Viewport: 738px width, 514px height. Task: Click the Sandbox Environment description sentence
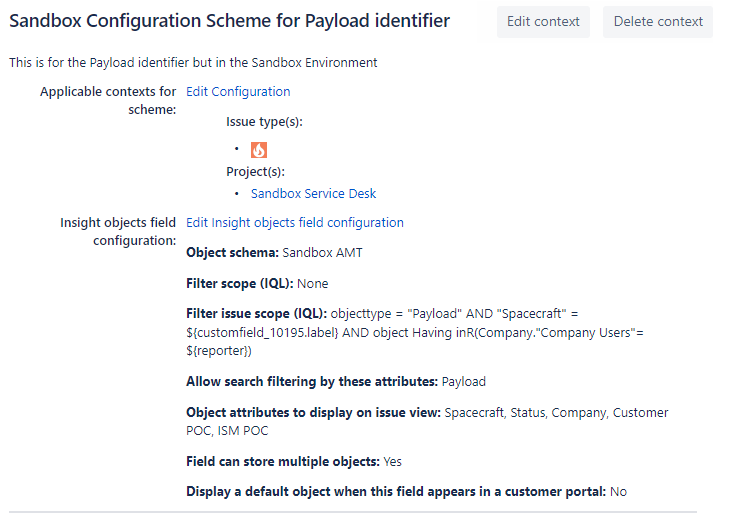click(193, 62)
